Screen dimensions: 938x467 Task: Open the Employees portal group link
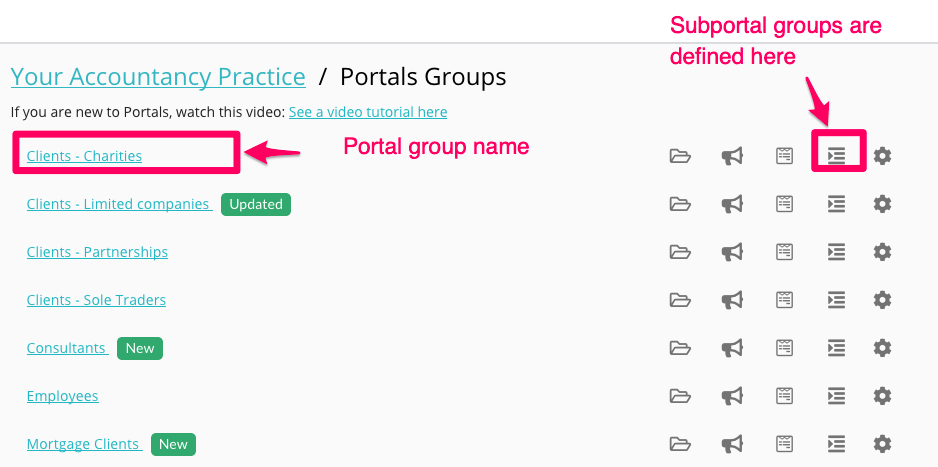62,396
